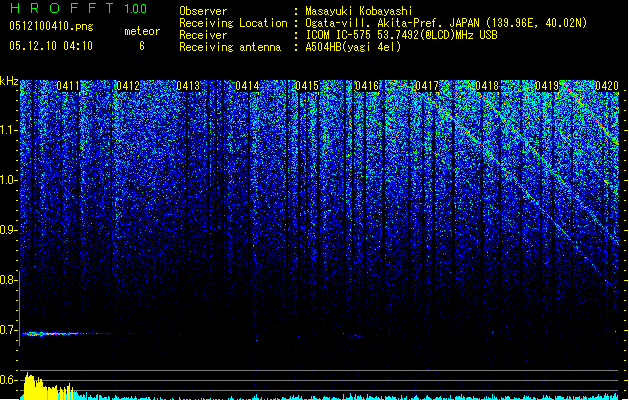Click the 0.7 frequency axis label

[x=9, y=330]
